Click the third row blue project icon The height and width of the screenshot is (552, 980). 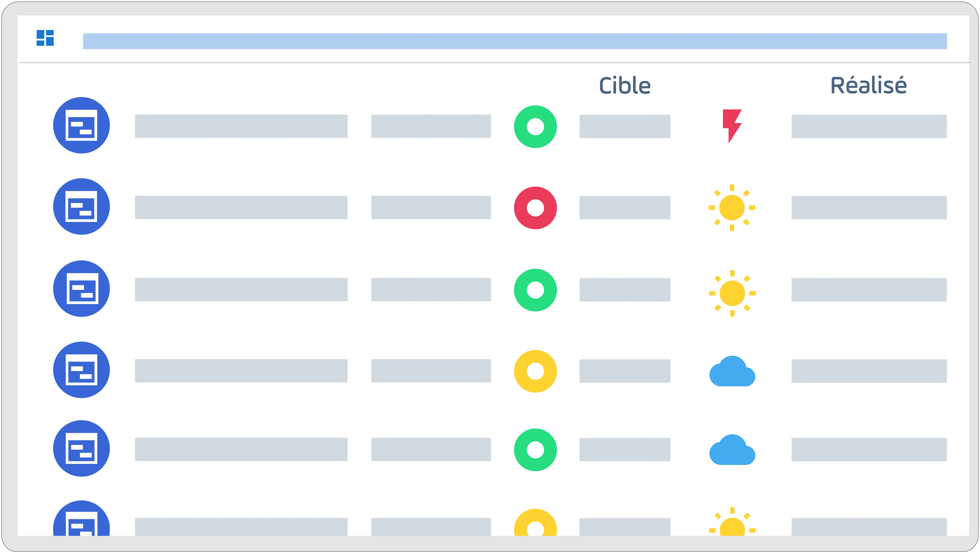81,288
